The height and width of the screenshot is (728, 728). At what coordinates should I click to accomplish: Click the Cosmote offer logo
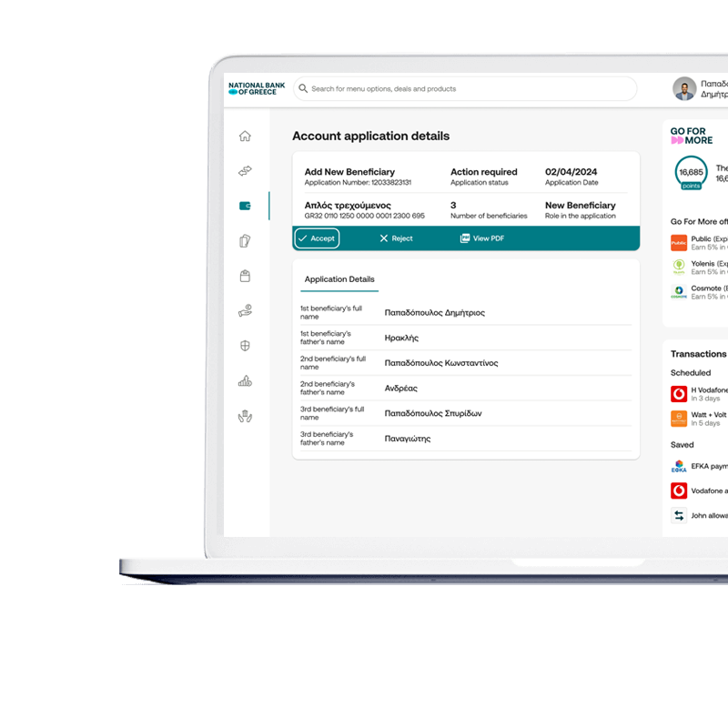(x=679, y=292)
